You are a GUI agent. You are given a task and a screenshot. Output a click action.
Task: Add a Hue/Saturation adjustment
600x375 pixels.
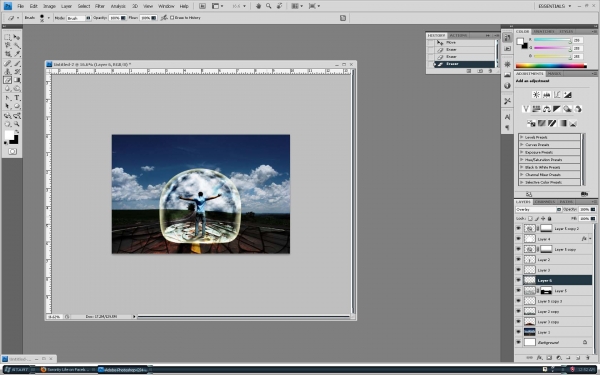[536, 109]
